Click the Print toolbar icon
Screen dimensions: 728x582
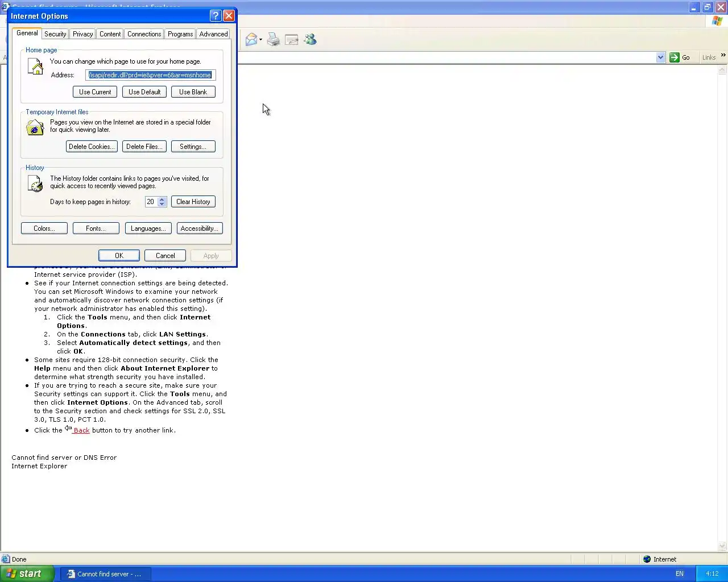(274, 39)
